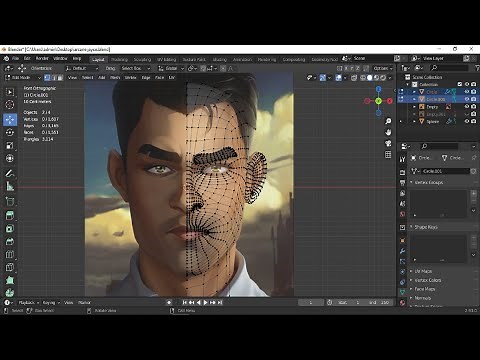Enable face select mode
Viewport: 480px width, 360px height.
click(x=60, y=77)
